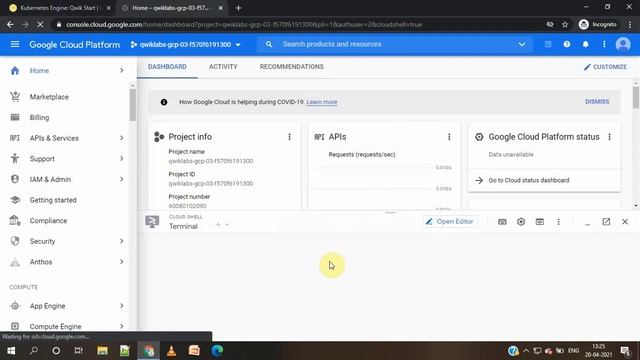
Task: Focus the Search products and resources field
Action: pyautogui.click(x=395, y=44)
